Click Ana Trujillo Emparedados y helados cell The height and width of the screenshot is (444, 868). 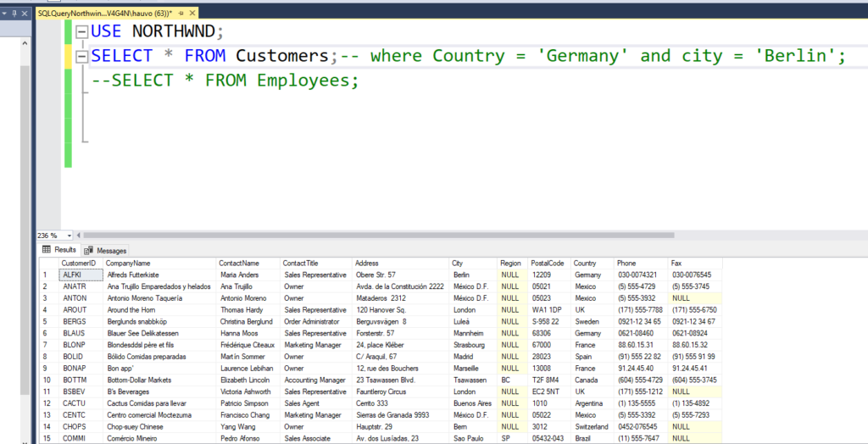coord(160,286)
